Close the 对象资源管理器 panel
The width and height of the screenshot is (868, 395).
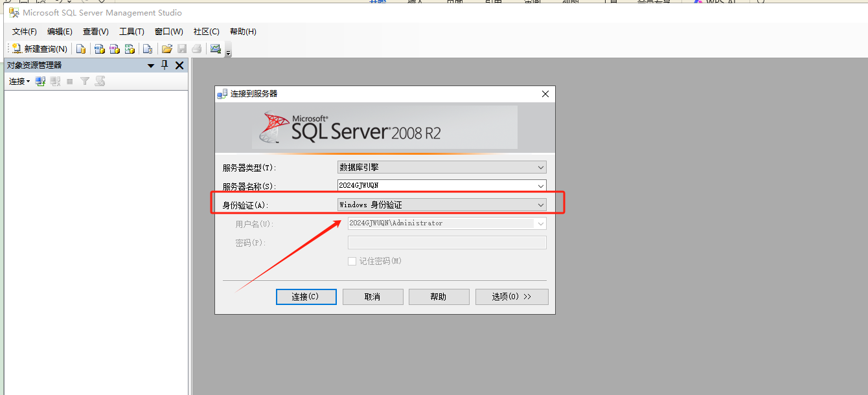point(179,65)
